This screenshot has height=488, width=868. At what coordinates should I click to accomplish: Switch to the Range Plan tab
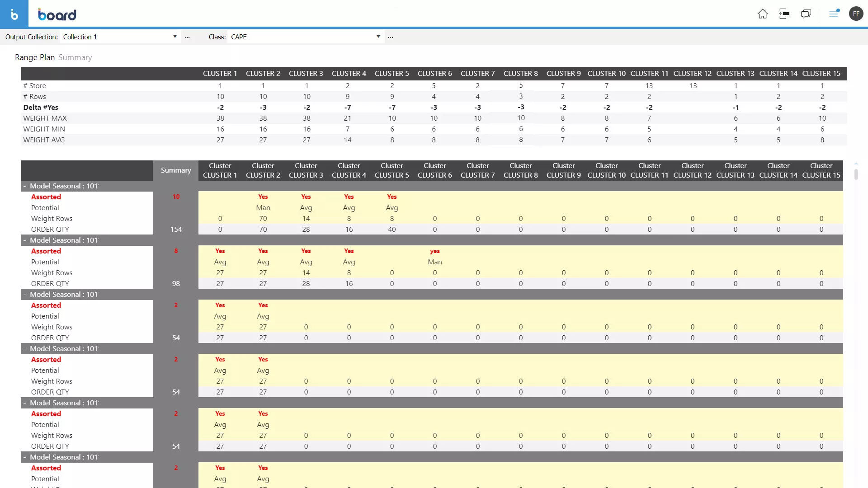(34, 56)
